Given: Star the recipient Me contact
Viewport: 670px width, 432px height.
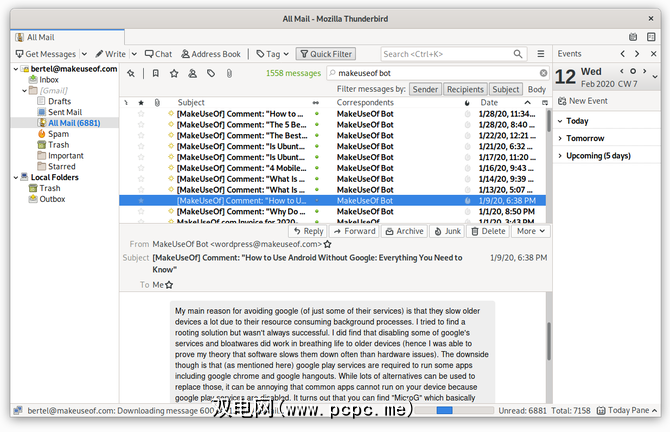Looking at the screenshot, I should coord(169,285).
